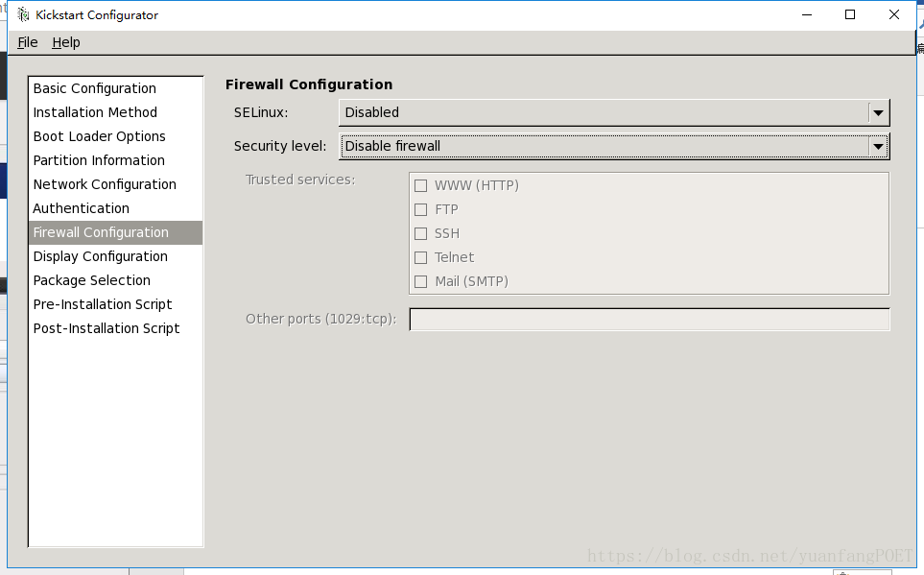
Task: Toggle the WWW (HTTP) checkbox
Action: tap(421, 186)
